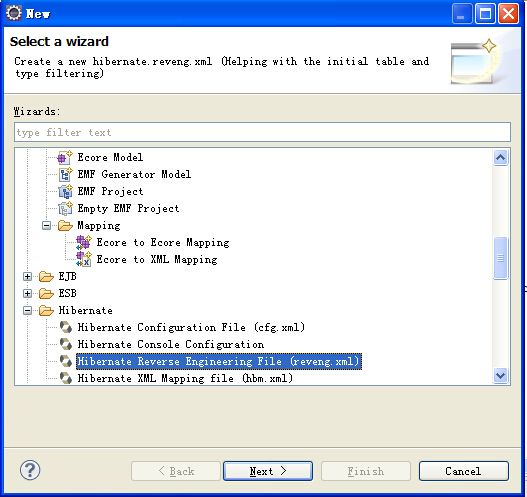Image resolution: width=527 pixels, height=497 pixels.
Task: Select EMF Project wizard
Action: pos(111,192)
